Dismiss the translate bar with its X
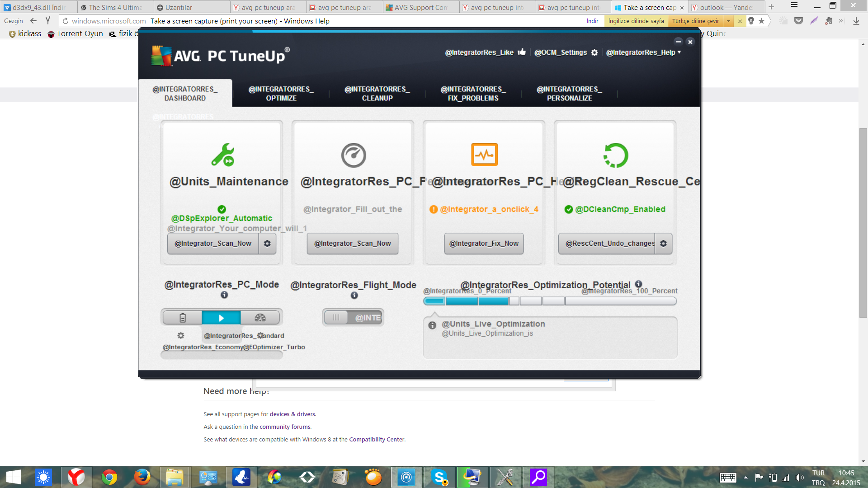 pyautogui.click(x=740, y=21)
